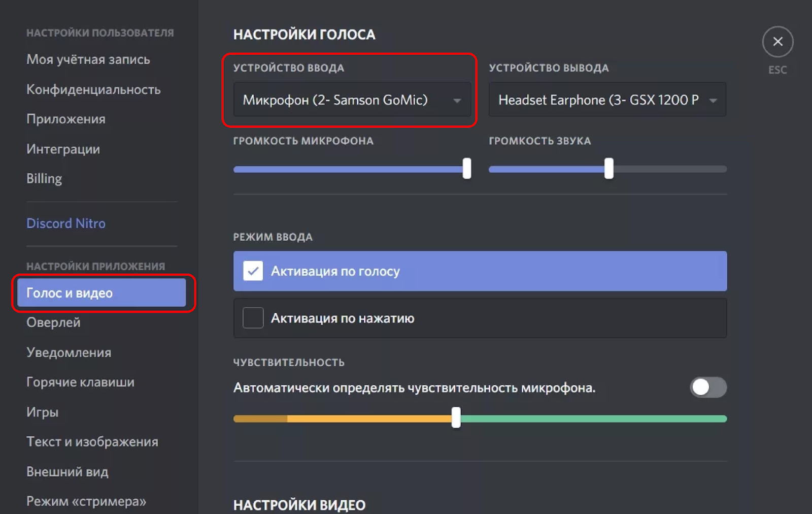Image resolution: width=812 pixels, height=514 pixels.
Task: Open the Игры settings section
Action: click(43, 412)
